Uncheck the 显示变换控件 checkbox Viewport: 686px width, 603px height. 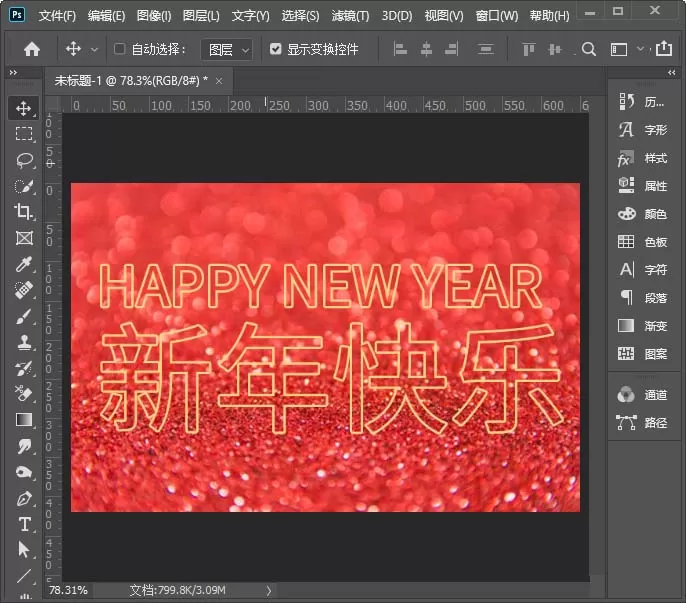pyautogui.click(x=275, y=49)
